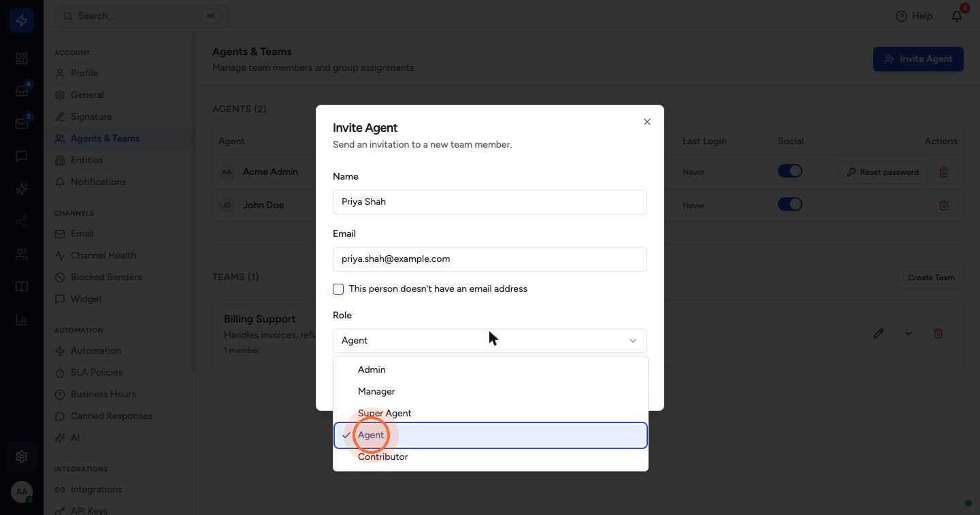Open the dashboard grid icon in left rail
Image resolution: width=980 pixels, height=515 pixels.
coord(22,59)
